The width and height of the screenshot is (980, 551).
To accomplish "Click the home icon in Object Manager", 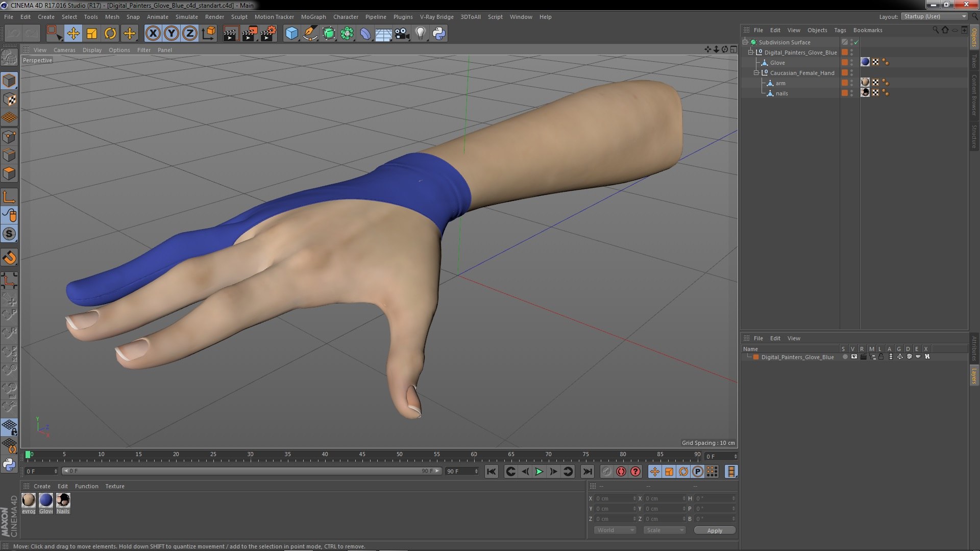I will pyautogui.click(x=945, y=30).
